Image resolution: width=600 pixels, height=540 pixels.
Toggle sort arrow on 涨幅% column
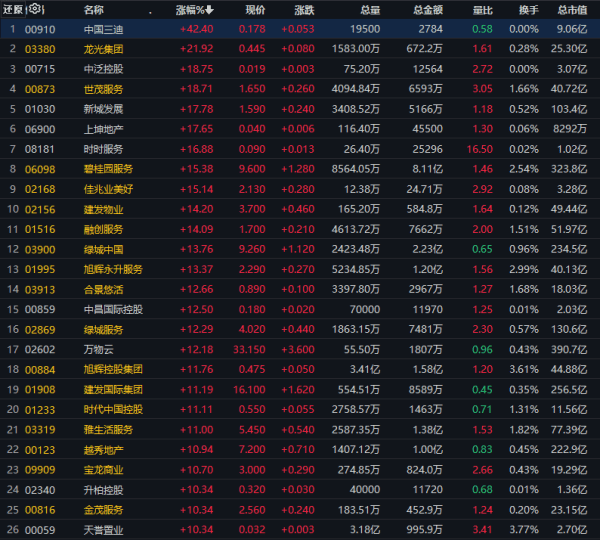(x=210, y=10)
